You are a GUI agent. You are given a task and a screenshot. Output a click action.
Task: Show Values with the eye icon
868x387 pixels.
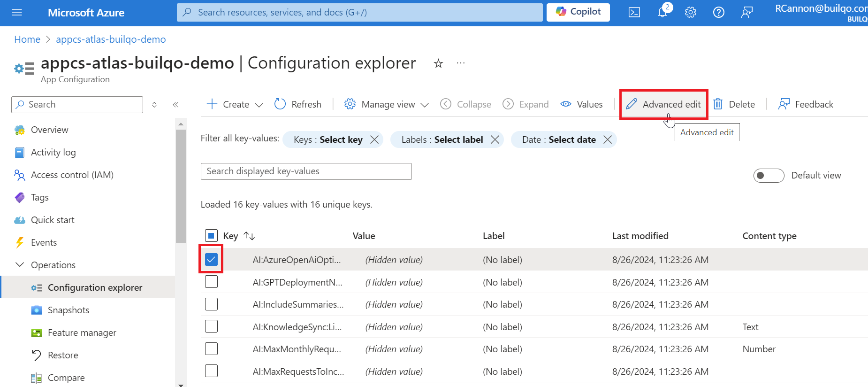(581, 104)
